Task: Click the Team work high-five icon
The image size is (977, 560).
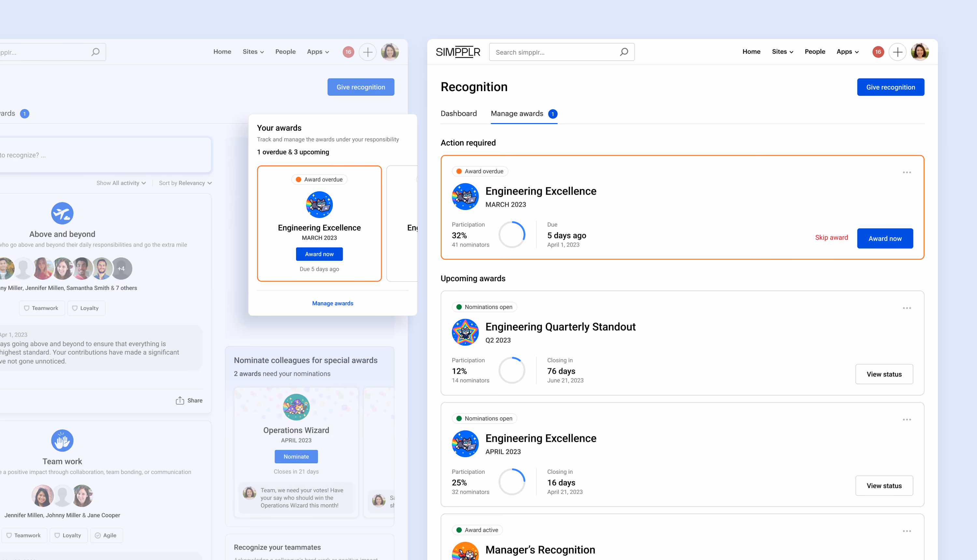Action: [x=62, y=441]
